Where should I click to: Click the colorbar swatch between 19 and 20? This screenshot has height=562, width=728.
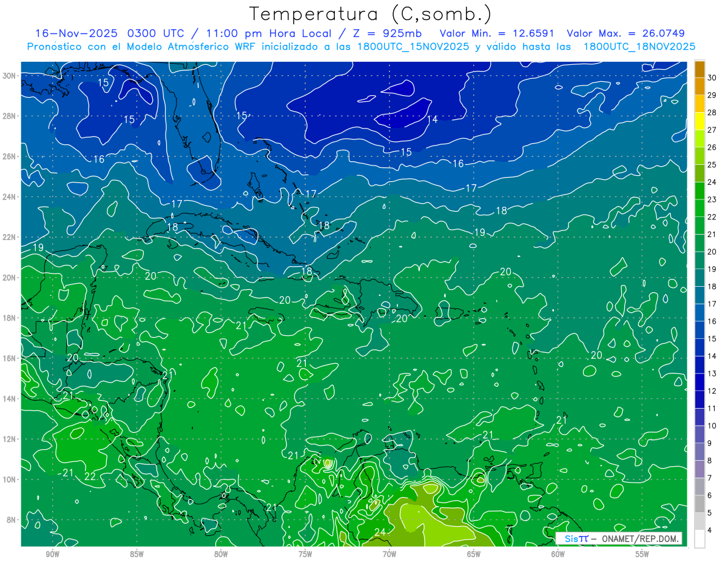pyautogui.click(x=699, y=261)
